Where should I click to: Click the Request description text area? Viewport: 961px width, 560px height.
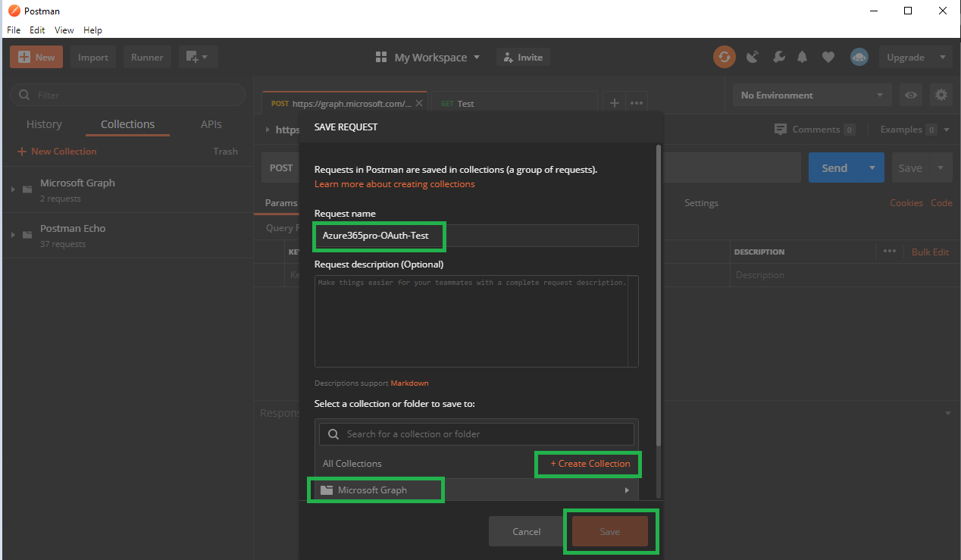(x=477, y=321)
